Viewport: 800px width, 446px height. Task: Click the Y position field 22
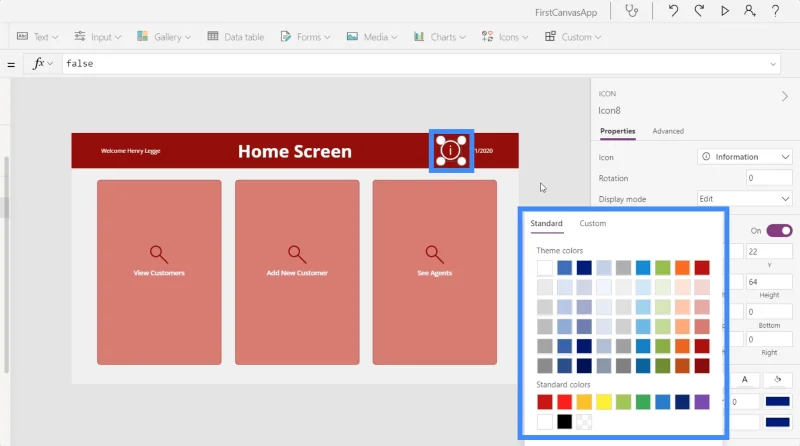click(x=769, y=252)
